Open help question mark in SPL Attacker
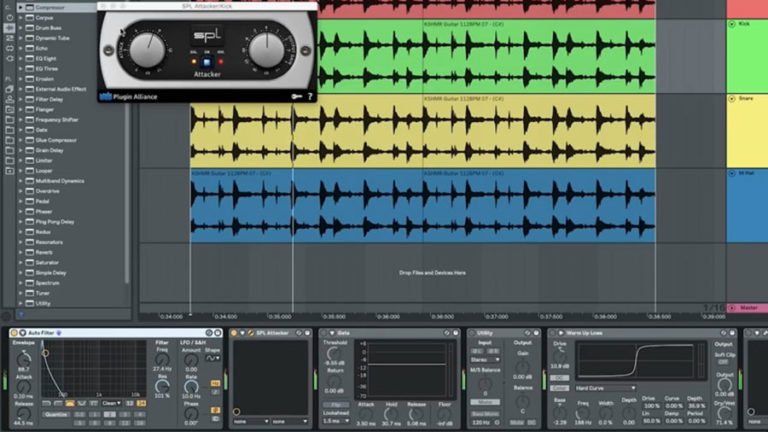768x432 pixels. click(x=310, y=96)
